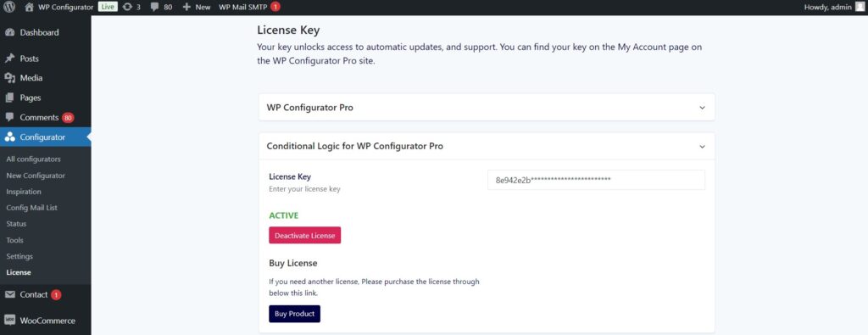Screen dimensions: 868x335
Task: Click the red 80 badge next to Comments
Action: (68, 117)
